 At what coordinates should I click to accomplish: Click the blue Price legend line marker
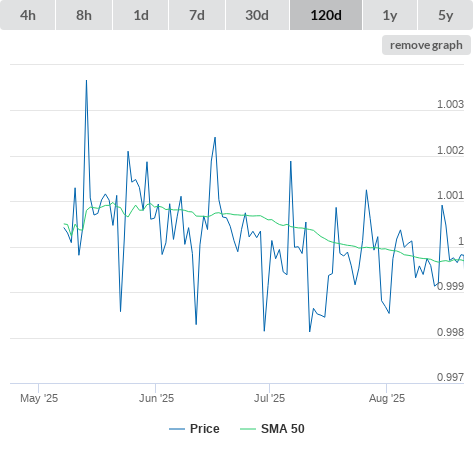(x=177, y=429)
